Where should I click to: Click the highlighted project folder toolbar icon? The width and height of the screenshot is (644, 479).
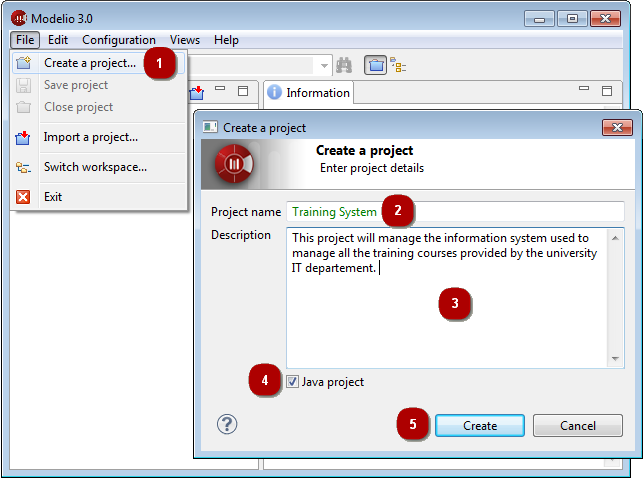[x=375, y=65]
